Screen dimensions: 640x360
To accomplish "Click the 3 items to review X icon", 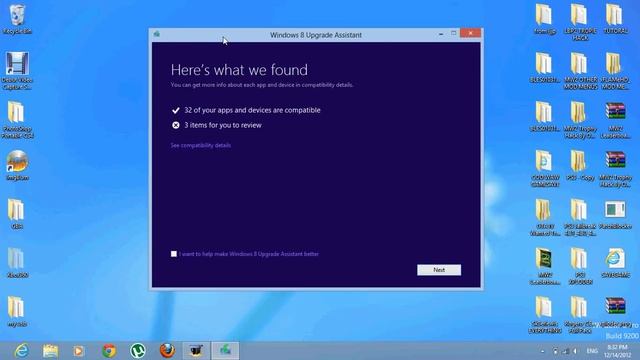I will (x=176, y=125).
